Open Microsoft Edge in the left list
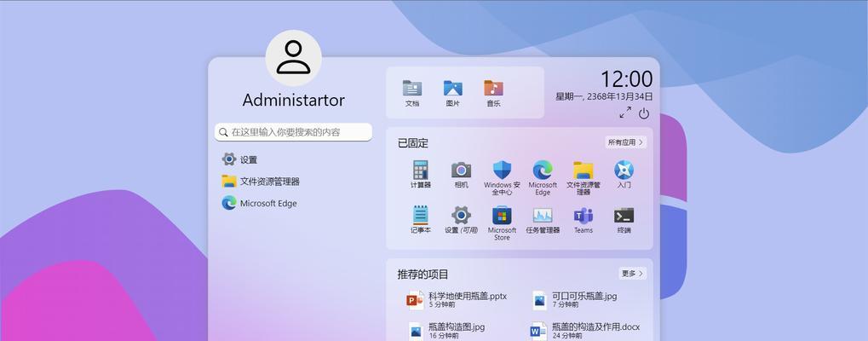868x341 pixels. 259,203
